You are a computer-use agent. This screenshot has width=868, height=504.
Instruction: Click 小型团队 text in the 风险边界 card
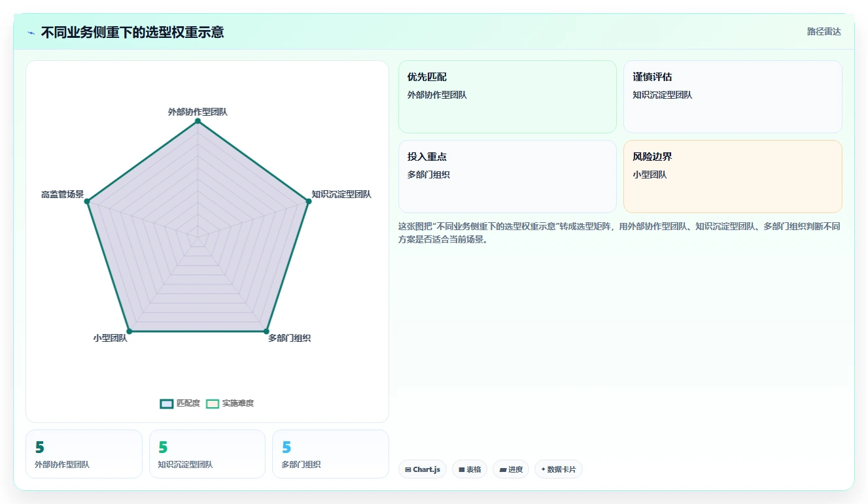(x=650, y=175)
